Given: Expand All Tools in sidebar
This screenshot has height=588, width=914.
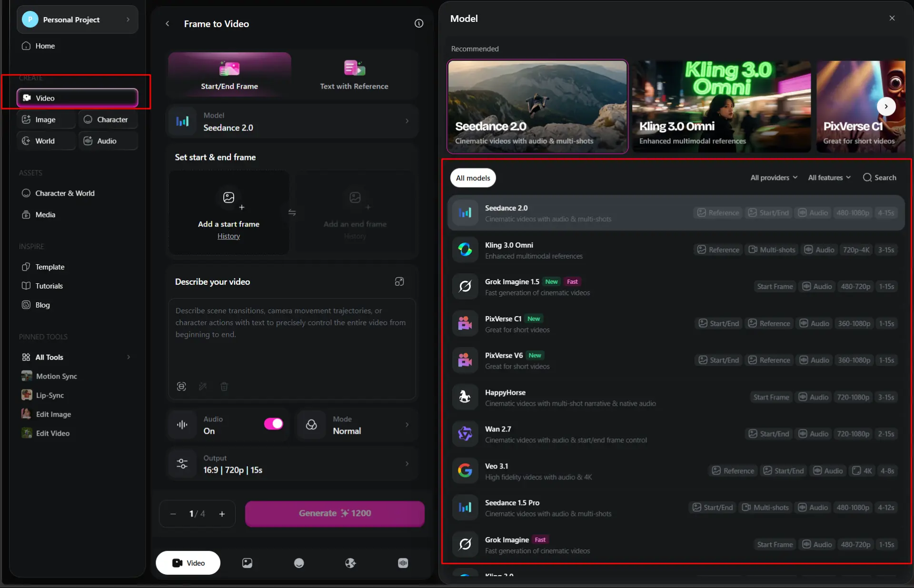Looking at the screenshot, I should click(77, 357).
